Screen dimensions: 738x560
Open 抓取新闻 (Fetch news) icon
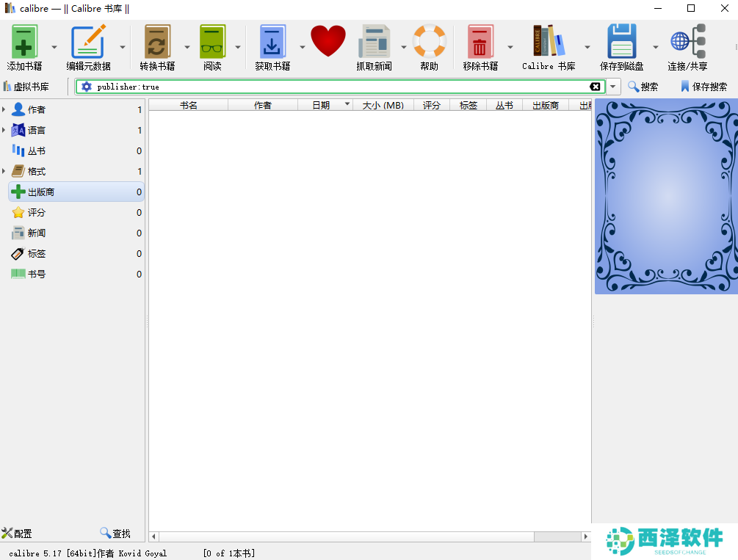tap(375, 41)
